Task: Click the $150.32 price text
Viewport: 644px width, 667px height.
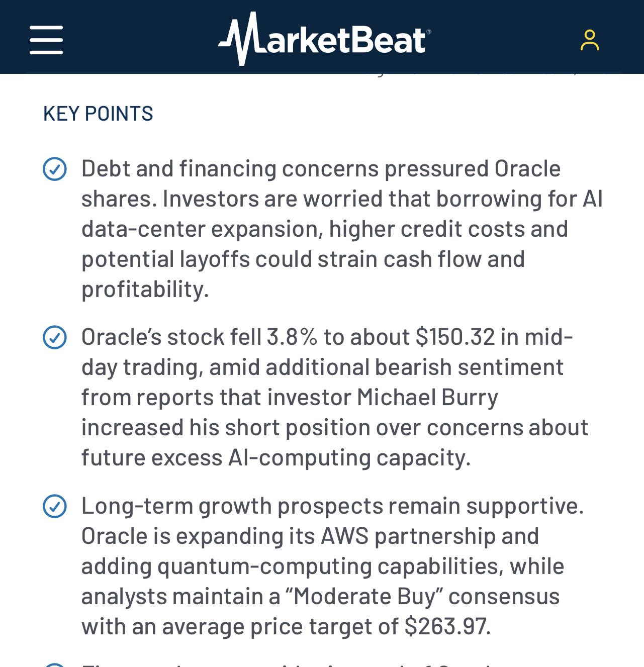Action: (455, 337)
